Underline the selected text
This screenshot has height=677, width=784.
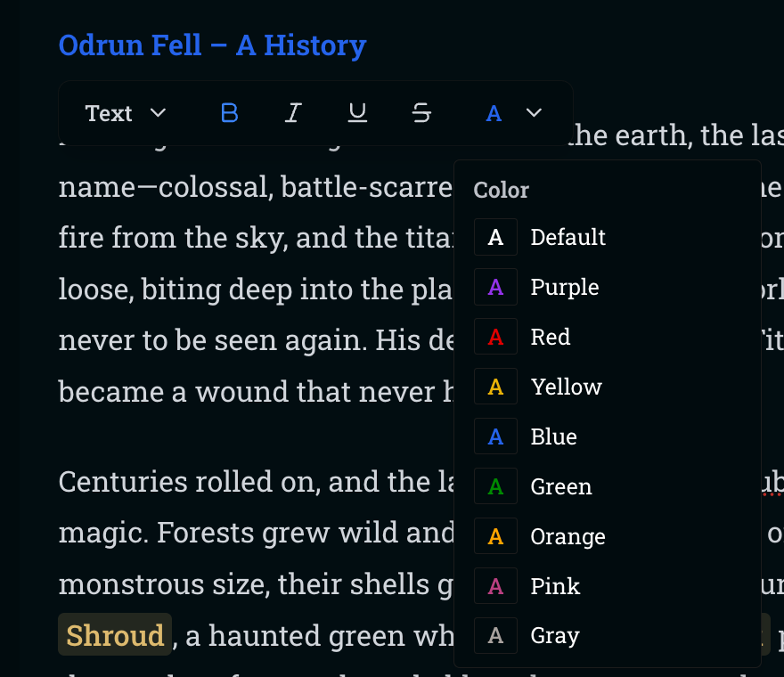(x=357, y=113)
